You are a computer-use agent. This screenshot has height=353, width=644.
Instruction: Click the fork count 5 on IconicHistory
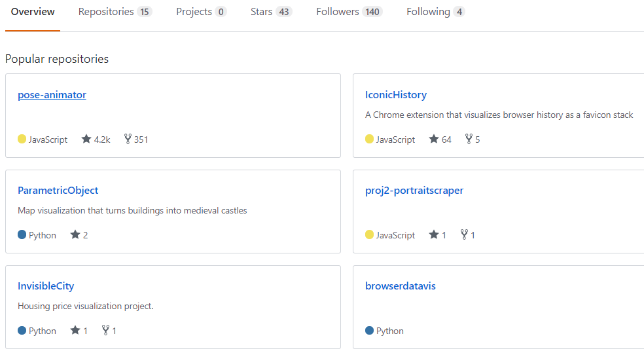click(477, 139)
